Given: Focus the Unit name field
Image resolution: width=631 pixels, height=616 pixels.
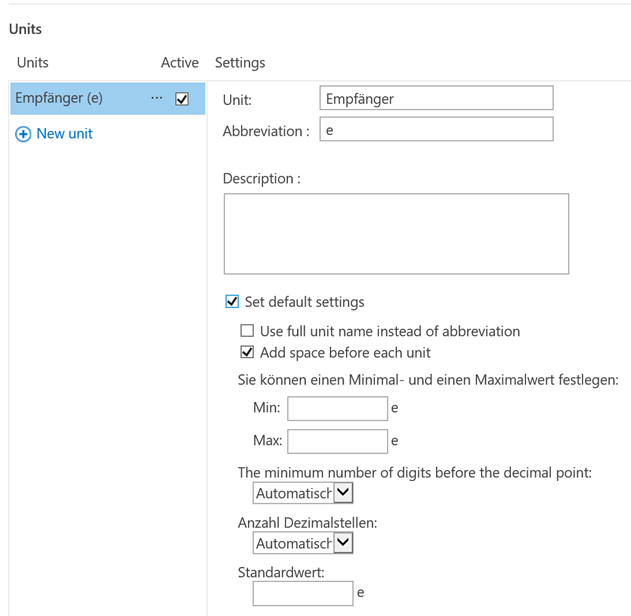Looking at the screenshot, I should click(437, 98).
